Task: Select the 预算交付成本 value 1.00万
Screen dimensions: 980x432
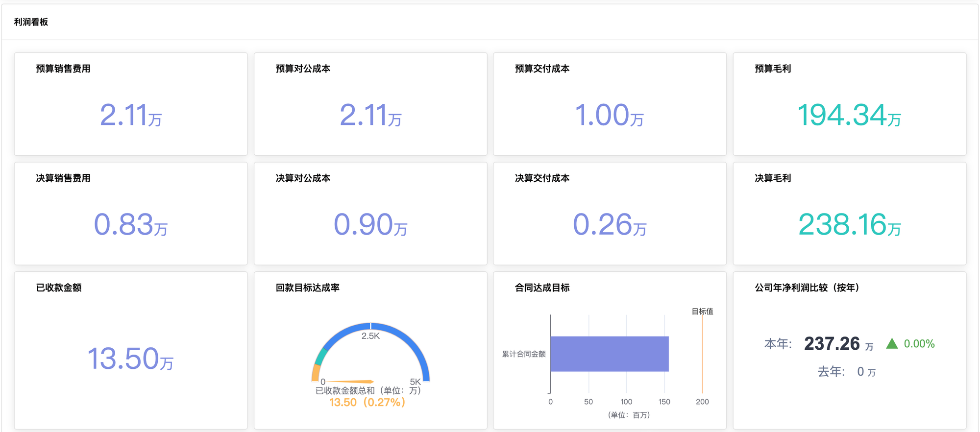Action: tap(609, 116)
